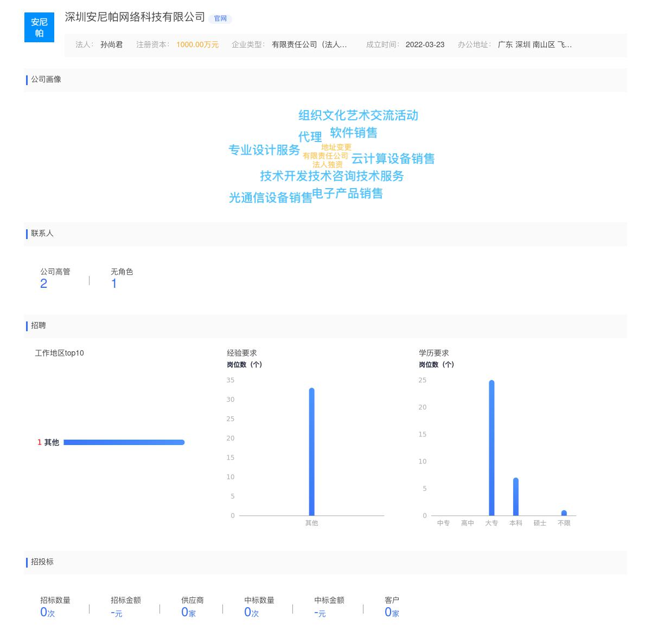The height and width of the screenshot is (644, 651).
Task: Click enterprise type 有限责任公司（法人…
Action: [309, 44]
